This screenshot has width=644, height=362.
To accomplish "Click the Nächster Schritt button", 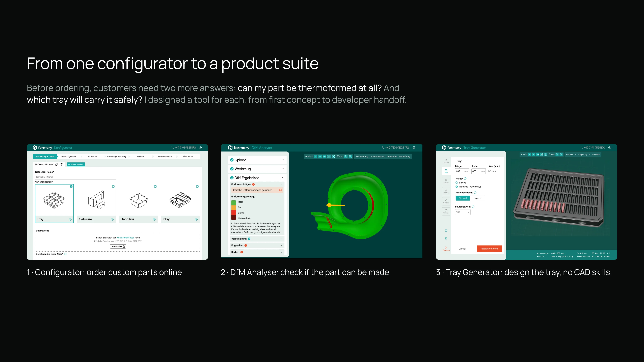I will coord(489,249).
